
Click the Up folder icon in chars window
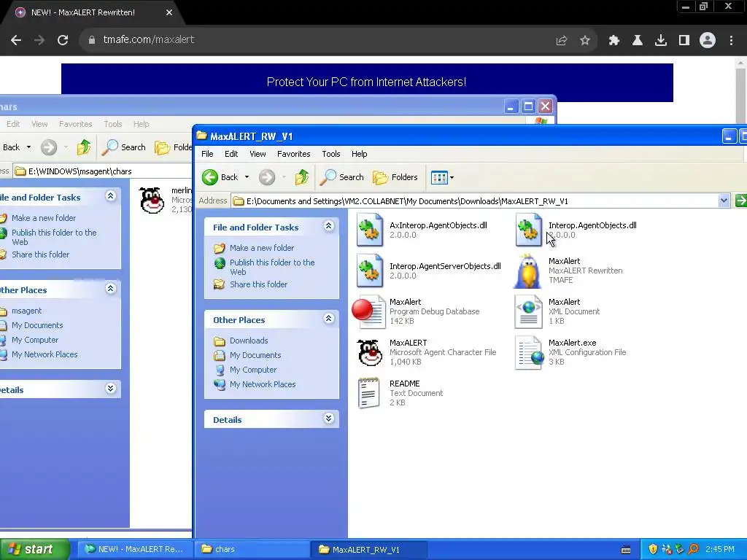click(84, 147)
